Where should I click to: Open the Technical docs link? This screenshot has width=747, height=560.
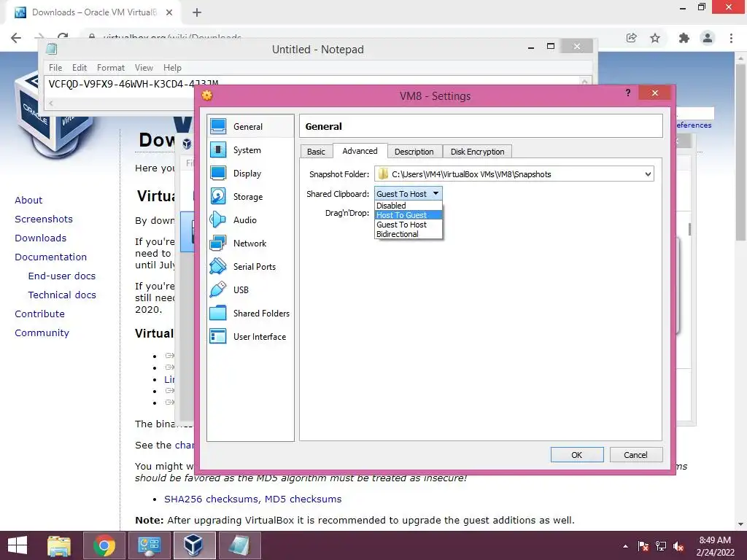pos(62,295)
